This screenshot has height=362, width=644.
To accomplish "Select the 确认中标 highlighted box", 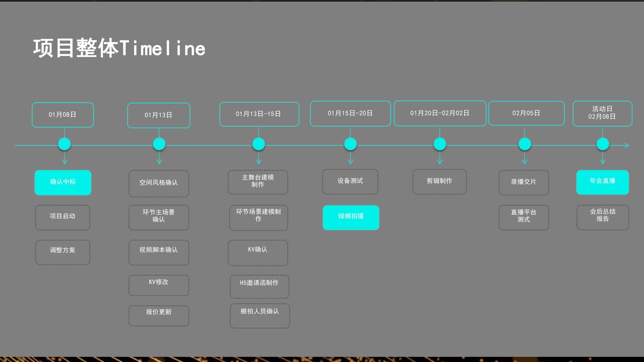I will tap(63, 182).
